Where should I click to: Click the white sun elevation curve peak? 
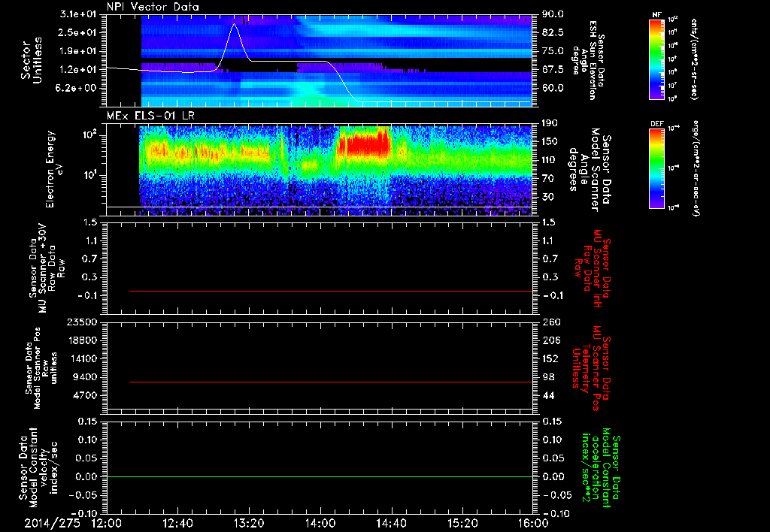(235, 24)
